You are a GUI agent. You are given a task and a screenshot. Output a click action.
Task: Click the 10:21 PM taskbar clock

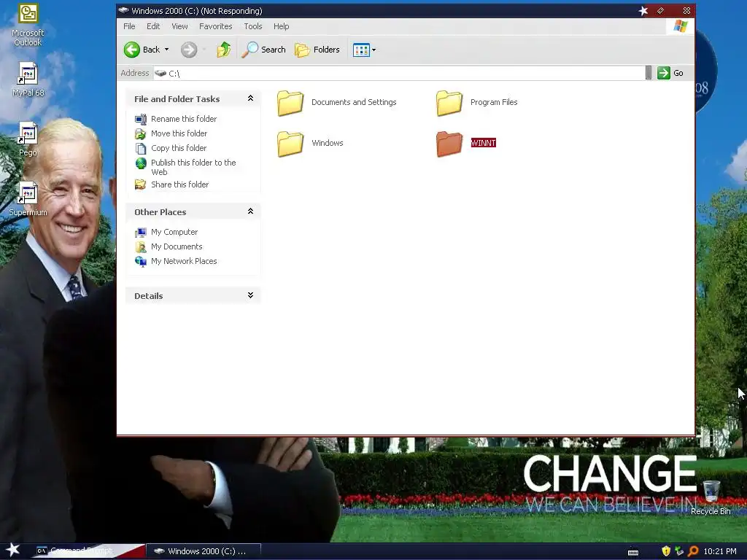(x=720, y=551)
